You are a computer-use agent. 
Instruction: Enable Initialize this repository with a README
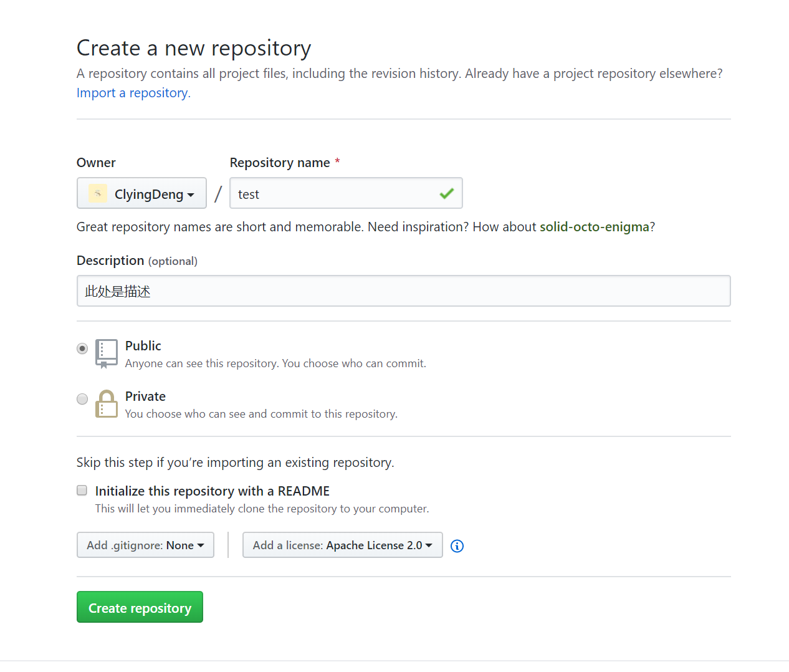[82, 491]
